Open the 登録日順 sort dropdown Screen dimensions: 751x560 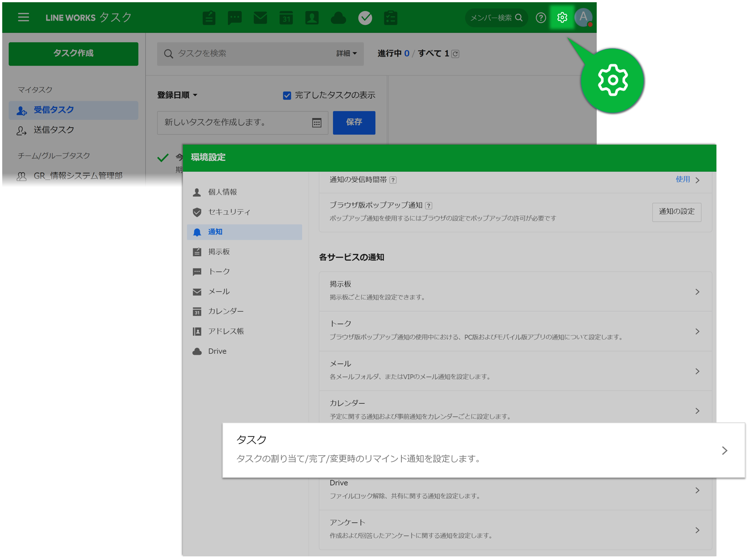click(177, 95)
